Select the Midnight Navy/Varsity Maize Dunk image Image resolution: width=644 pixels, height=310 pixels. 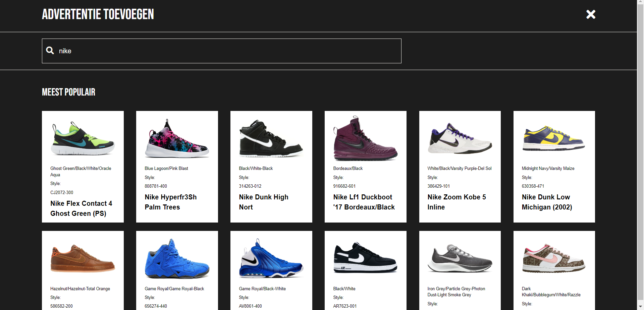554,139
